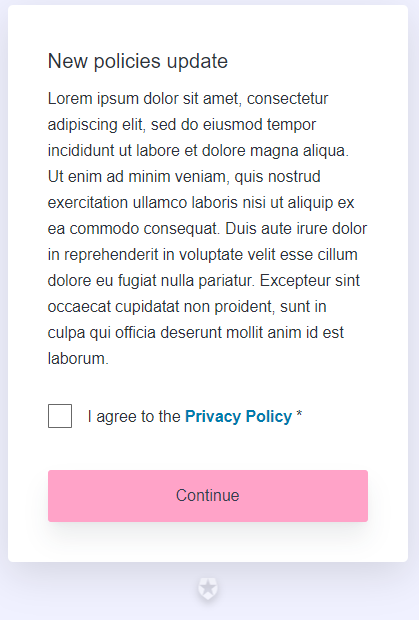Screen dimensions: 419x620
Task: Click the word 'Policy' in the link
Action: point(269,417)
